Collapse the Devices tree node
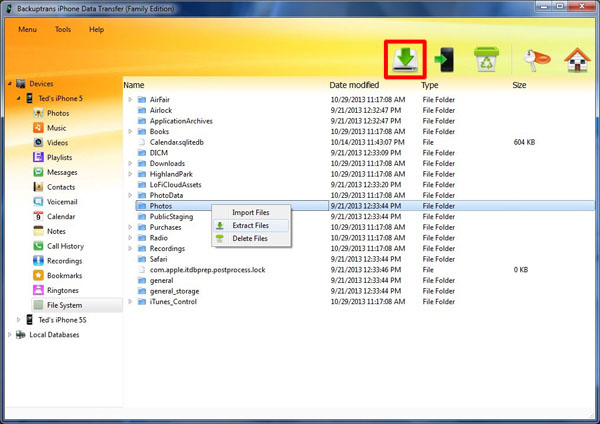 pos(10,84)
